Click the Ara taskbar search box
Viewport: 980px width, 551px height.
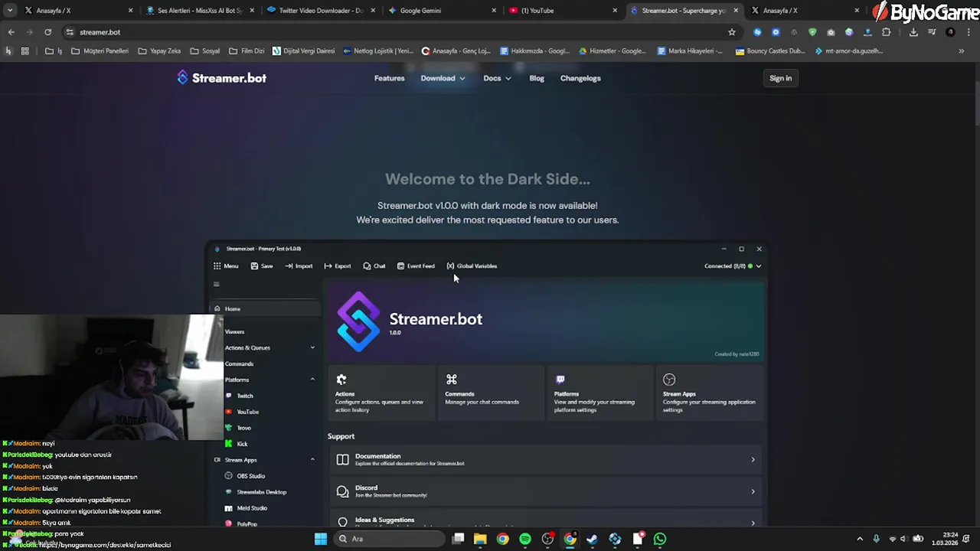(x=389, y=539)
